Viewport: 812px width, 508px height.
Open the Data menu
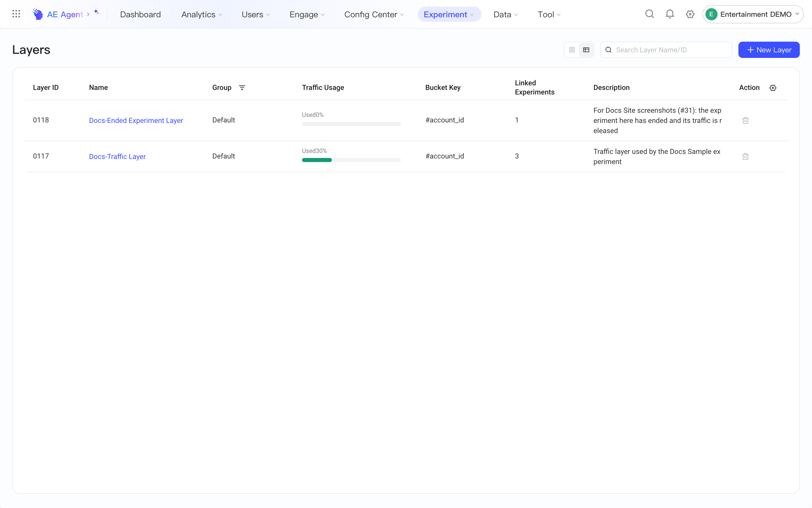506,14
